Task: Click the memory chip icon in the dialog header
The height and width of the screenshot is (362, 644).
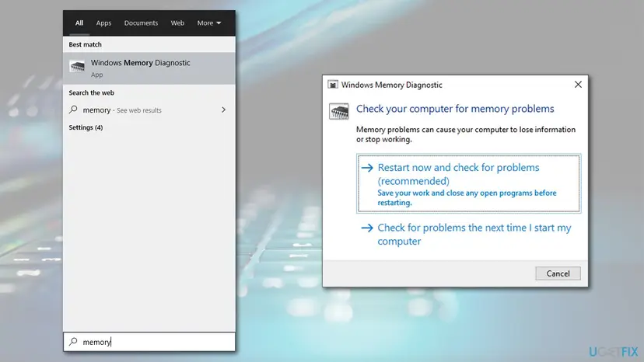Action: point(339,111)
